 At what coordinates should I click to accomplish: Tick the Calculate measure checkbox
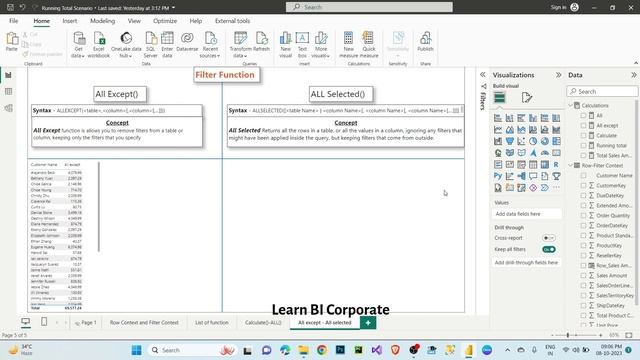coord(584,136)
